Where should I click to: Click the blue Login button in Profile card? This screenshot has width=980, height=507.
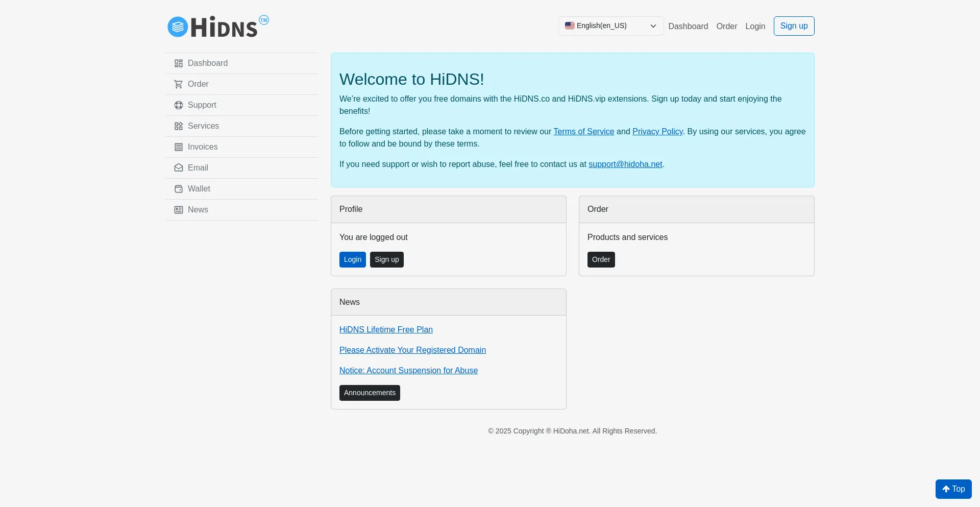click(352, 259)
